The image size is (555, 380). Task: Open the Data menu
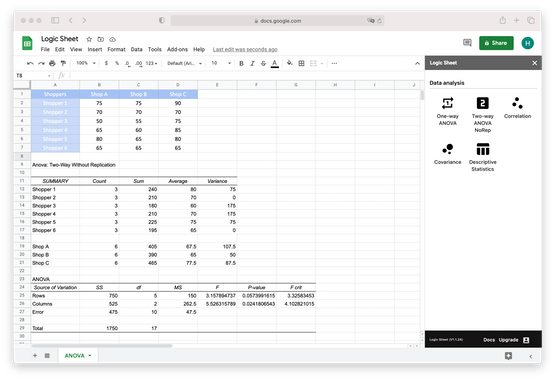[x=136, y=50]
